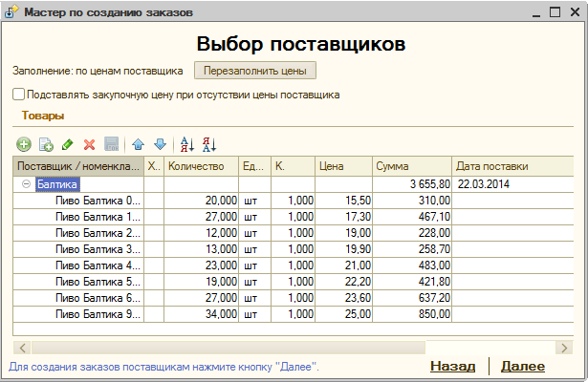
Task: Click quantity cell 23,000
Action: pyautogui.click(x=201, y=265)
